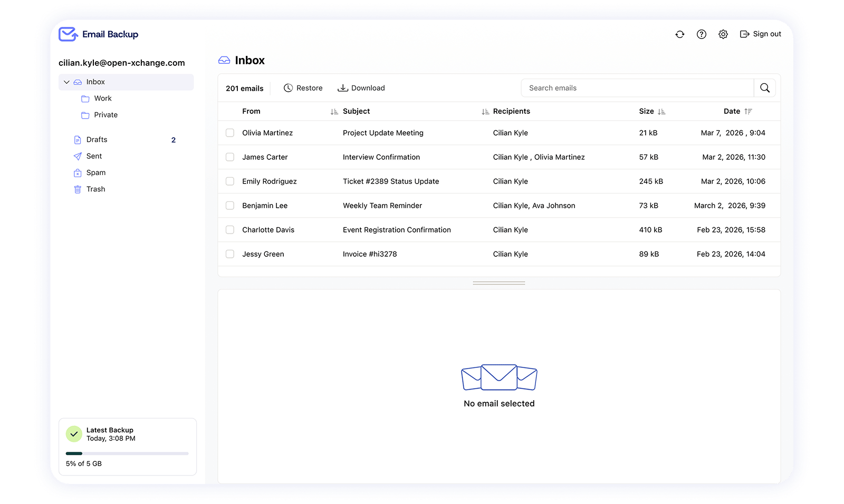844x504 pixels.
Task: Open help via question mark icon
Action: (701, 34)
